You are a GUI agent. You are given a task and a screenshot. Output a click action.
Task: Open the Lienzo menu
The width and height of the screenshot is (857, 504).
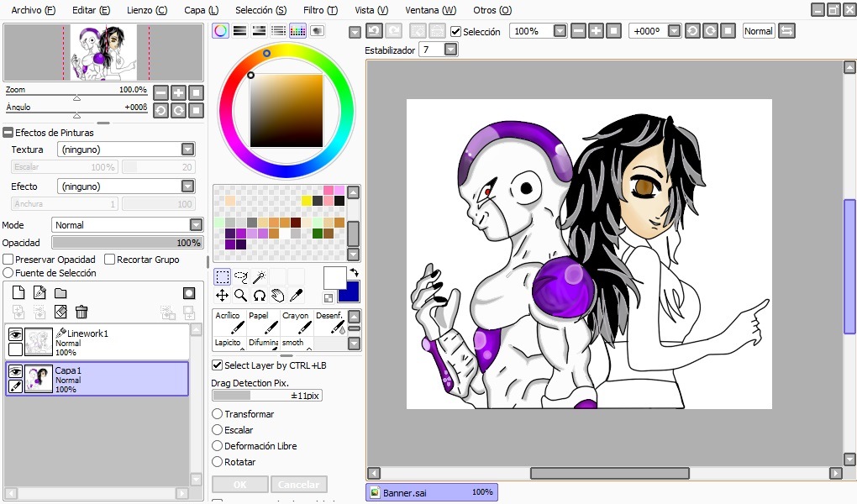click(147, 10)
